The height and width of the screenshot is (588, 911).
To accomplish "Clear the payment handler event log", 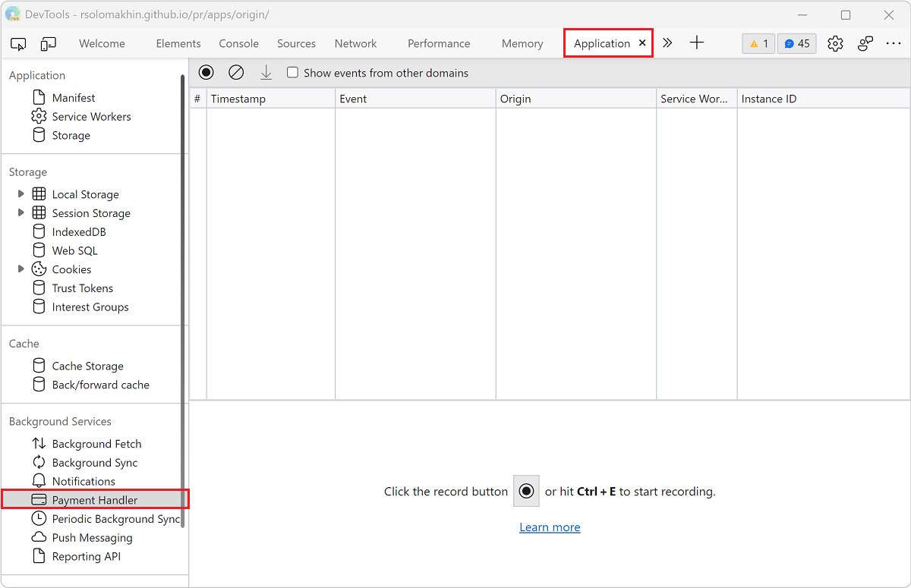I will pos(236,72).
